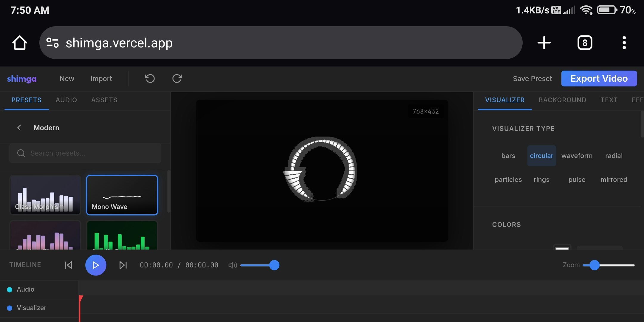
Task: Enable the particles visualizer type
Action: (508, 179)
